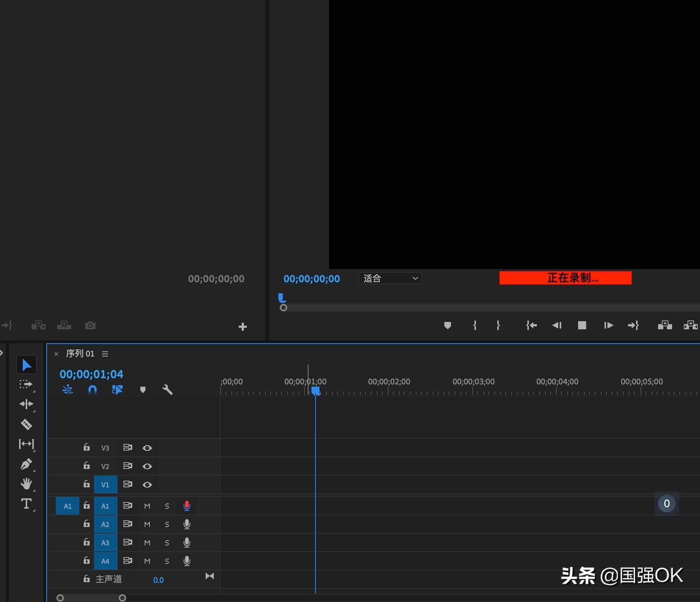Click program monitor timecode 00;00;00;00

311,279
